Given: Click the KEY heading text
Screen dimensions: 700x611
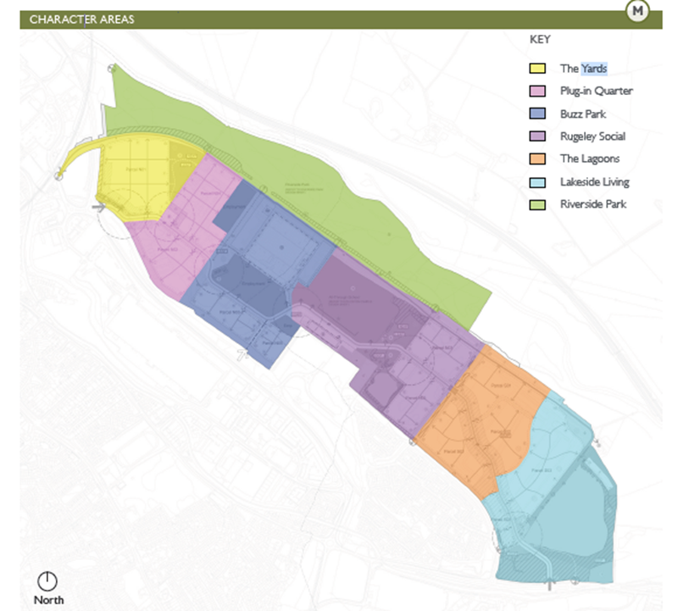Looking at the screenshot, I should (540, 39).
